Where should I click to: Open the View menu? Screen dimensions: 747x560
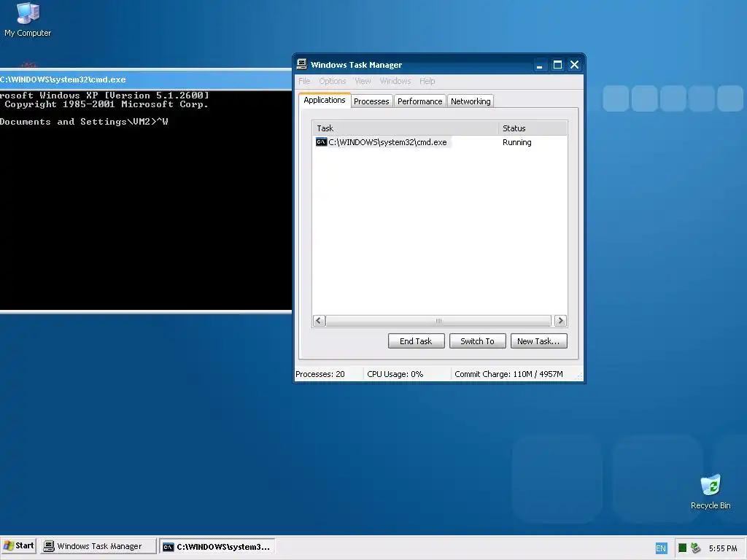[x=363, y=81]
